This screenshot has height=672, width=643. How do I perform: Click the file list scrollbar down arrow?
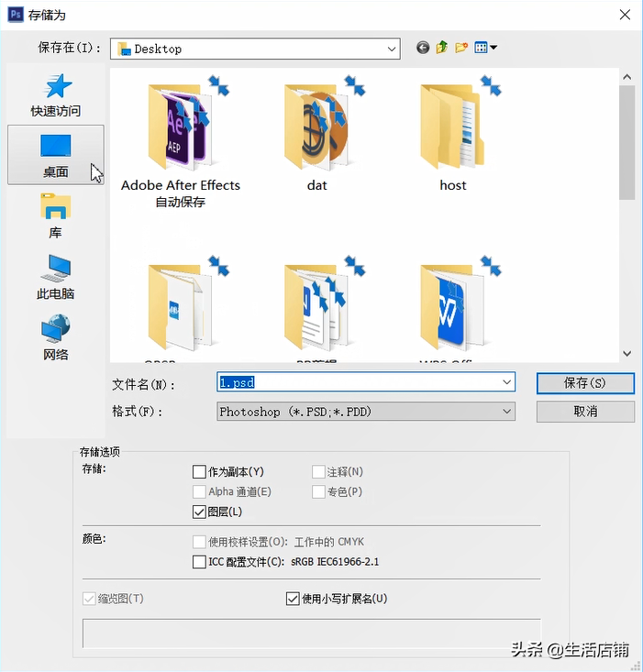pyautogui.click(x=627, y=353)
